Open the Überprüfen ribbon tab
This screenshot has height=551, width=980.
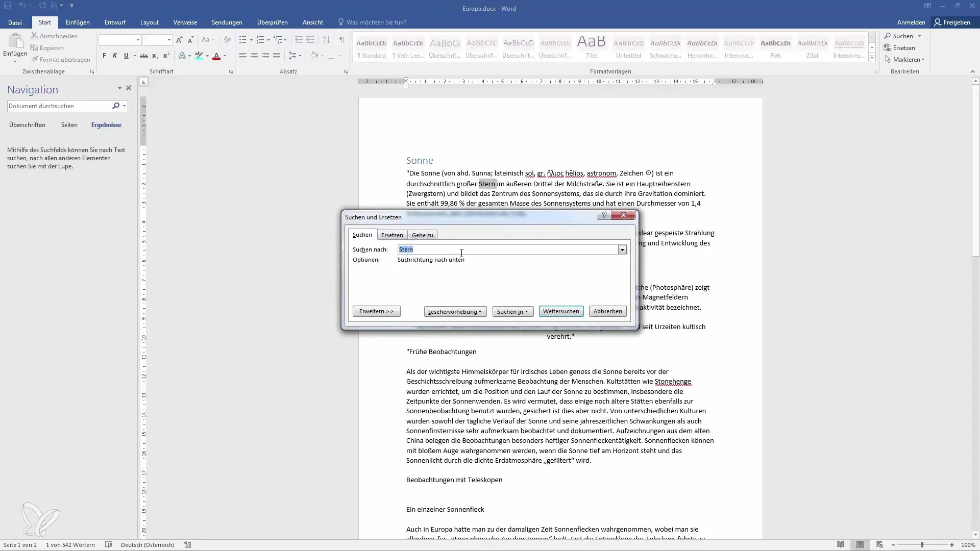click(x=273, y=22)
